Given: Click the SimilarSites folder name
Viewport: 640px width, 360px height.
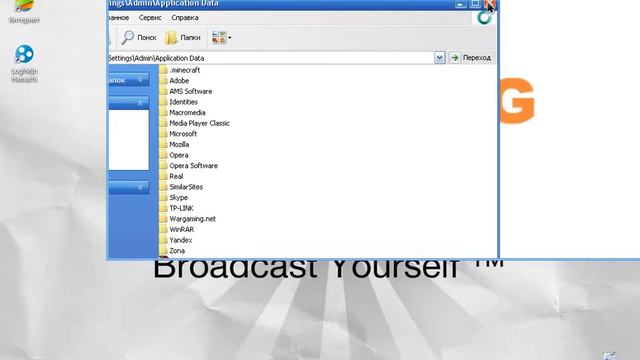Looking at the screenshot, I should tap(186, 187).
